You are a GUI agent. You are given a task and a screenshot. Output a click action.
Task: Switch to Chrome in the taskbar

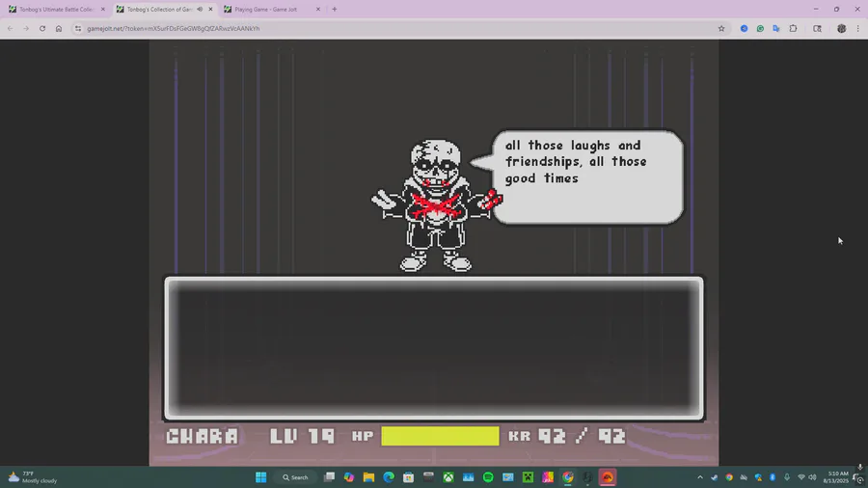click(x=568, y=477)
